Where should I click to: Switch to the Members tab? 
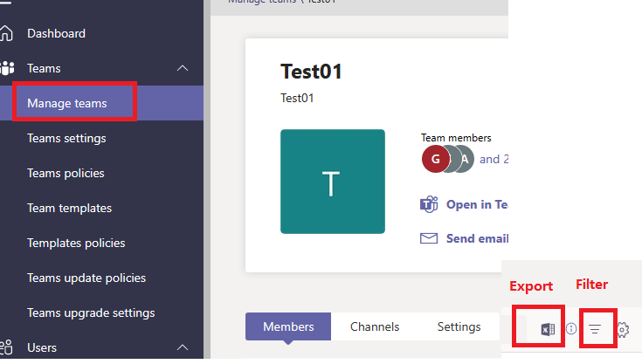click(x=288, y=326)
